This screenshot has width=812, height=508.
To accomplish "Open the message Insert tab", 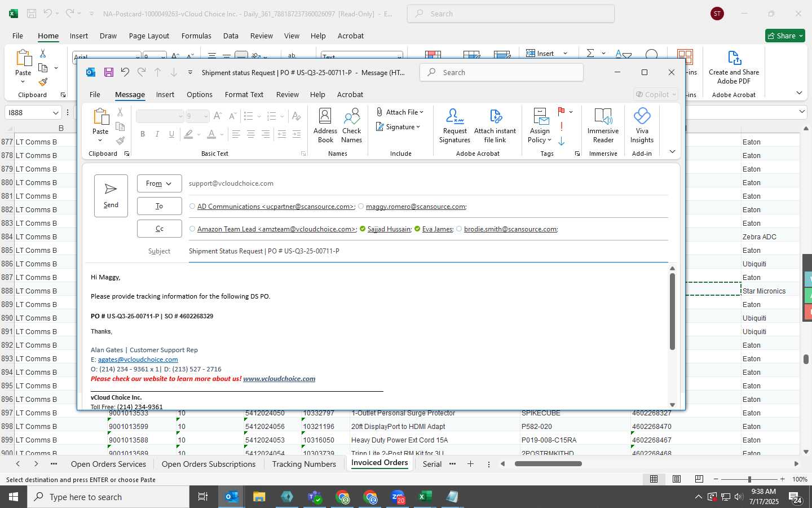I will (165, 94).
